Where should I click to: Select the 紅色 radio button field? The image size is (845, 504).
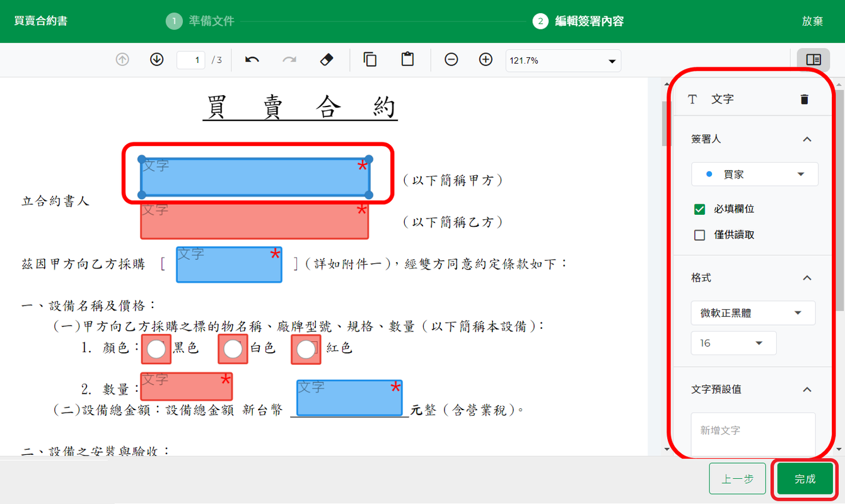click(x=306, y=349)
